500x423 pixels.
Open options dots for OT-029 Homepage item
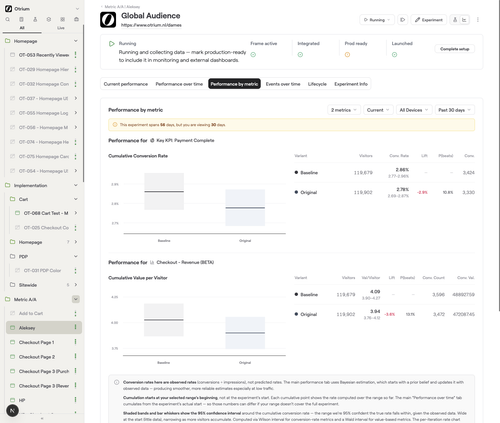coord(75,69)
